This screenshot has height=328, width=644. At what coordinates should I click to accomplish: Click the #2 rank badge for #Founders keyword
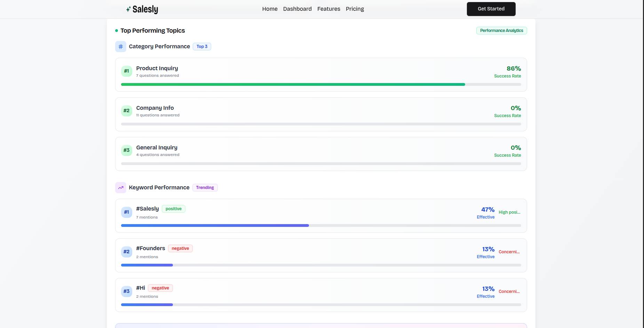[127, 252]
